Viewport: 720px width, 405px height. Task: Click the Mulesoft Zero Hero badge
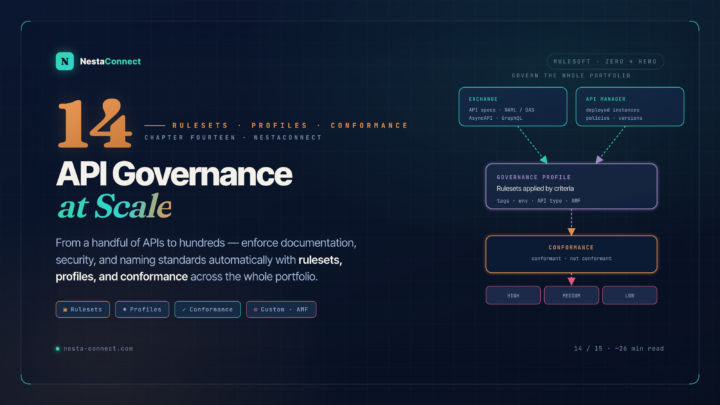click(605, 62)
